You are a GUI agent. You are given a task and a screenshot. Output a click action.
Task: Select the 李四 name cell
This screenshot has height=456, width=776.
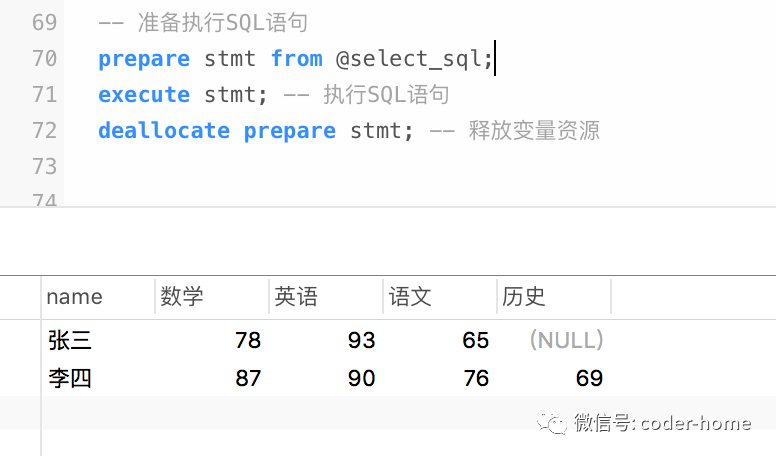(x=70, y=378)
